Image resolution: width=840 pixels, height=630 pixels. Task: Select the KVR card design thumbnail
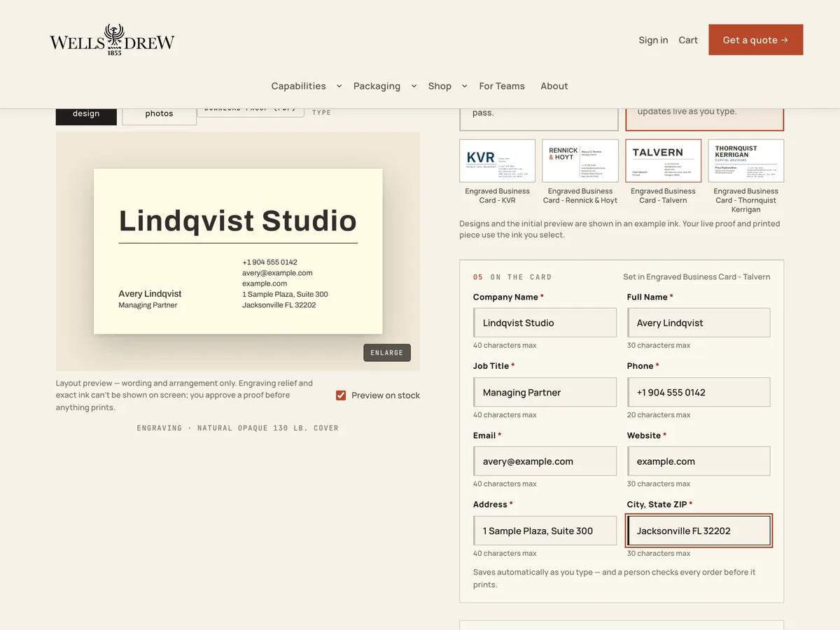point(498,161)
